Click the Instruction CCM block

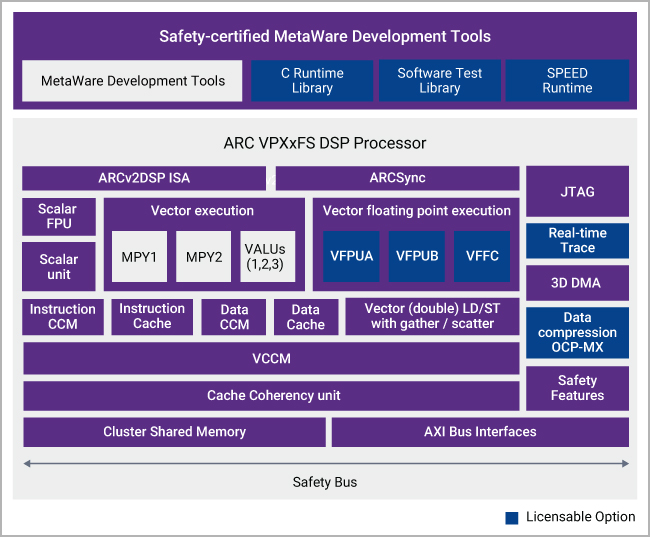coord(63,317)
